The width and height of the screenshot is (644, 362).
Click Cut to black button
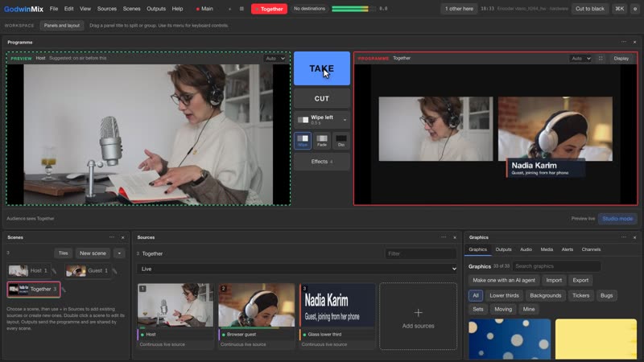click(590, 9)
